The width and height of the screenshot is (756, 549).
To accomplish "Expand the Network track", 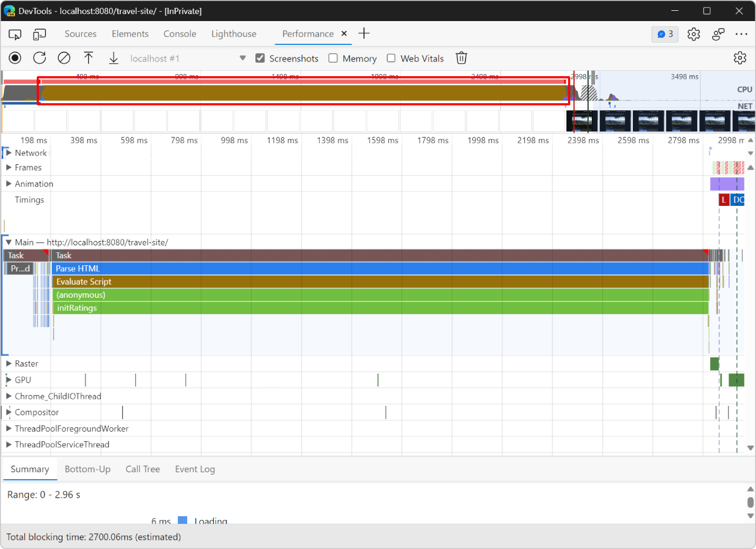I will (x=8, y=152).
